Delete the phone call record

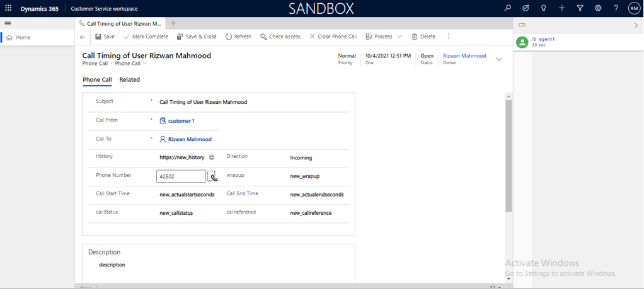pos(423,37)
